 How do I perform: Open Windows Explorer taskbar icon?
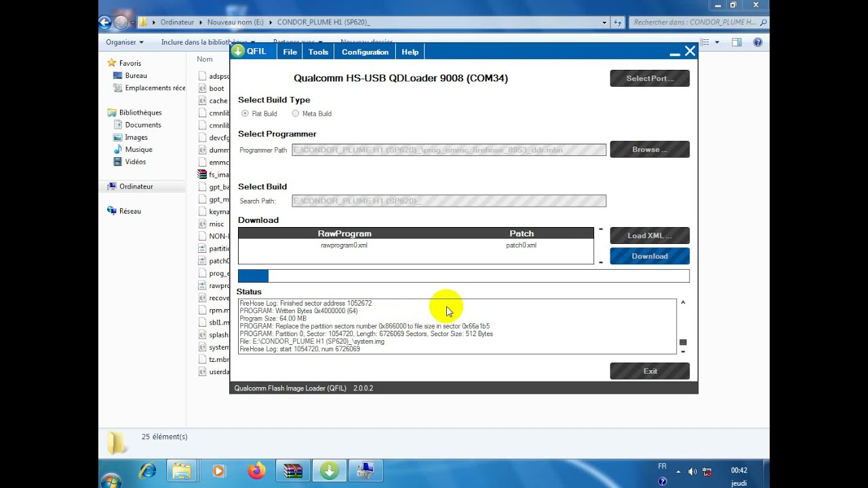point(182,470)
